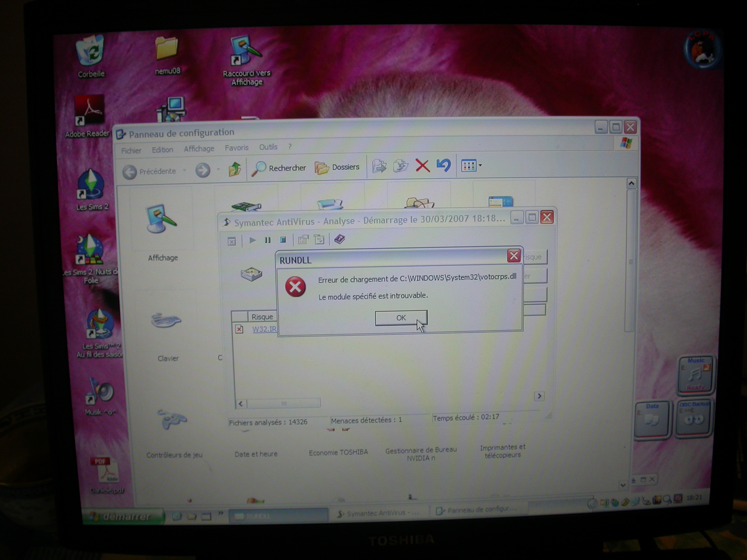Click the Risque column header

[x=262, y=316]
